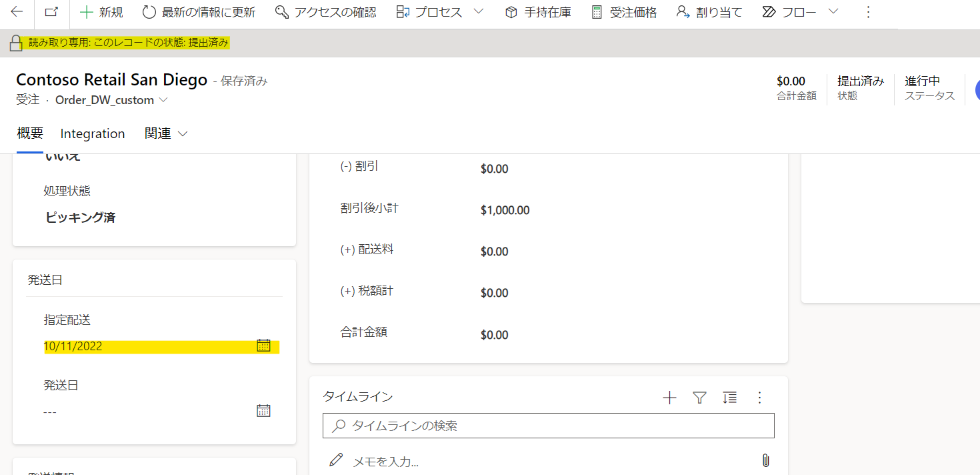Open the command bar overflow menu
Screen dimensions: 980x475
pyautogui.click(x=867, y=12)
